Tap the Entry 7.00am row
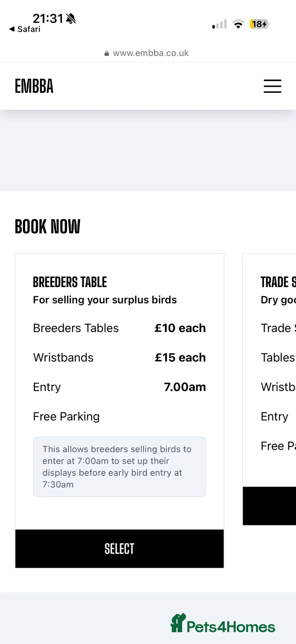 119,387
